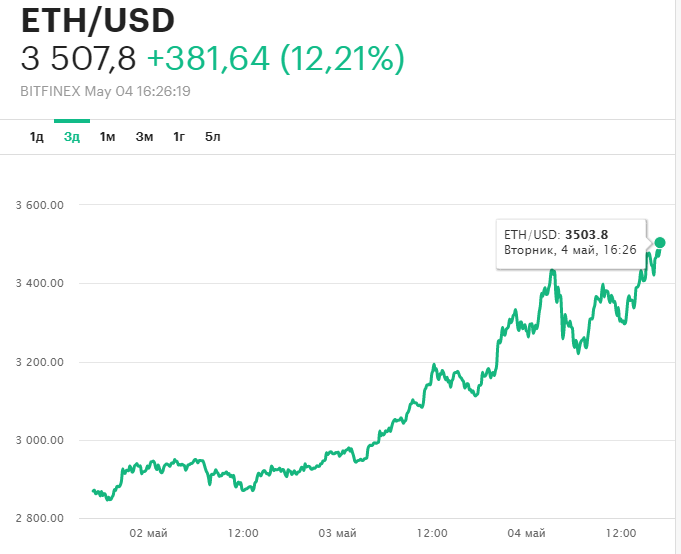Select the 3 400.00 axis label
Viewport: 681px width, 554px height.
(x=40, y=283)
